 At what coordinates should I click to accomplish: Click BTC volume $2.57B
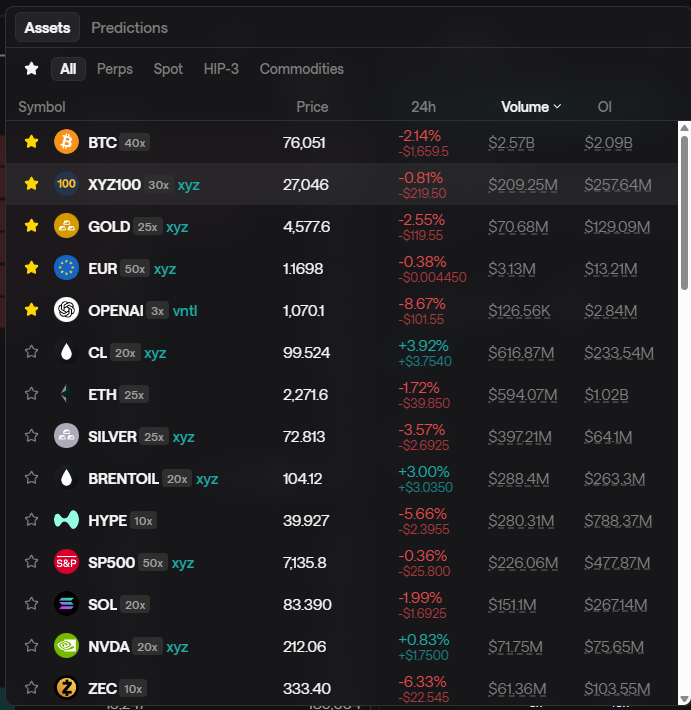[x=511, y=143]
